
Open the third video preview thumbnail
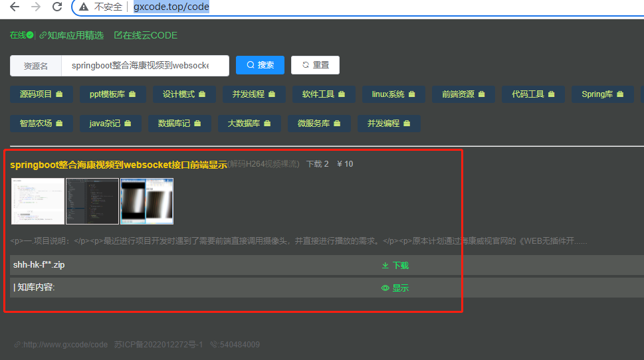tap(147, 201)
